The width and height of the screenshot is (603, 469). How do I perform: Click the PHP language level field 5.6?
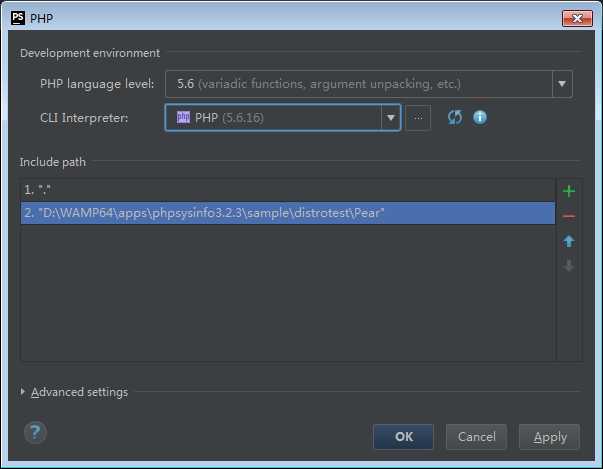369,84
